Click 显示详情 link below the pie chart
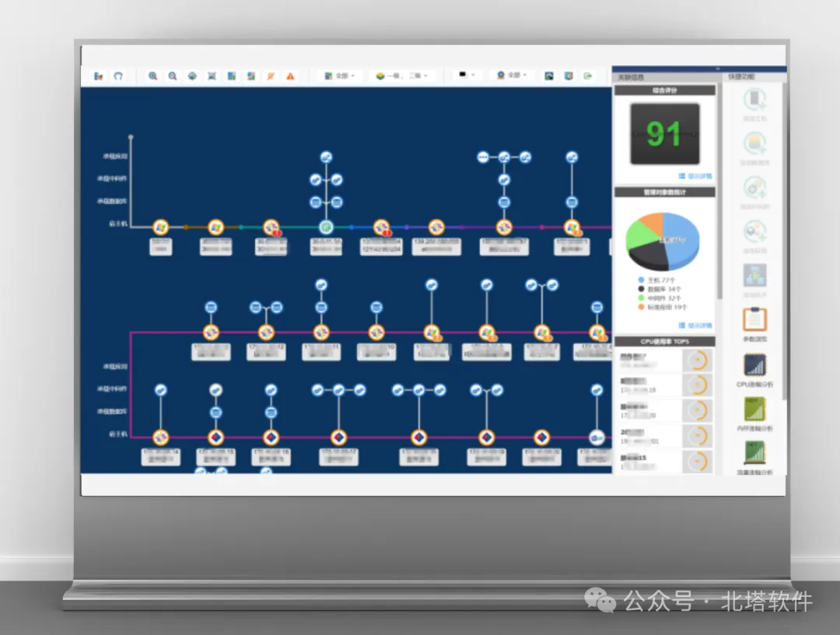 click(x=695, y=326)
